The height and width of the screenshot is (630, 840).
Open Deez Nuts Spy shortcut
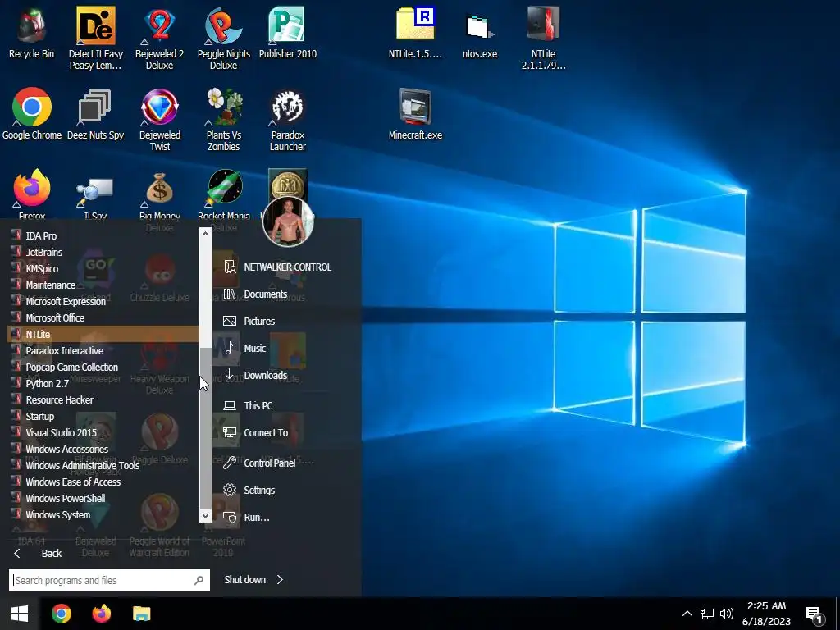click(x=95, y=113)
